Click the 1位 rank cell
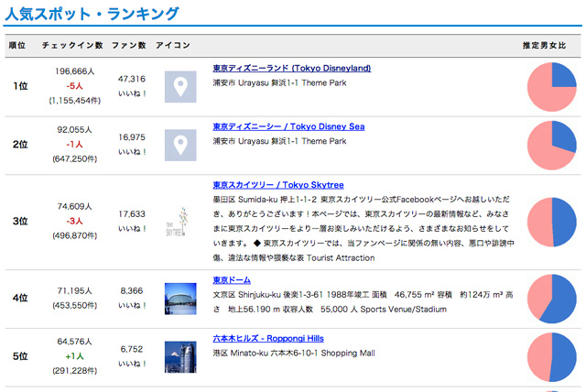The width and height of the screenshot is (586, 392). tap(20, 86)
